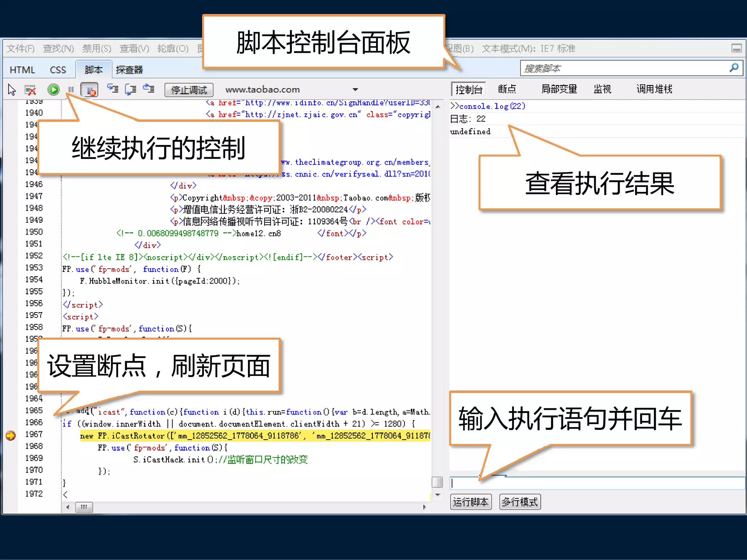Viewport: 747px width, 560px height.
Task: Click the step out icon
Action: point(148,89)
